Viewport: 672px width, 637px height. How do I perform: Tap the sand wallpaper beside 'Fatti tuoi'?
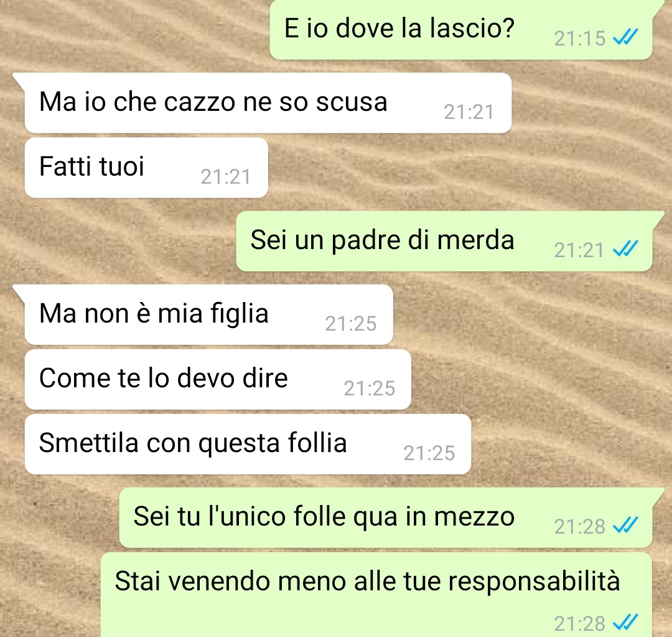coord(429,172)
